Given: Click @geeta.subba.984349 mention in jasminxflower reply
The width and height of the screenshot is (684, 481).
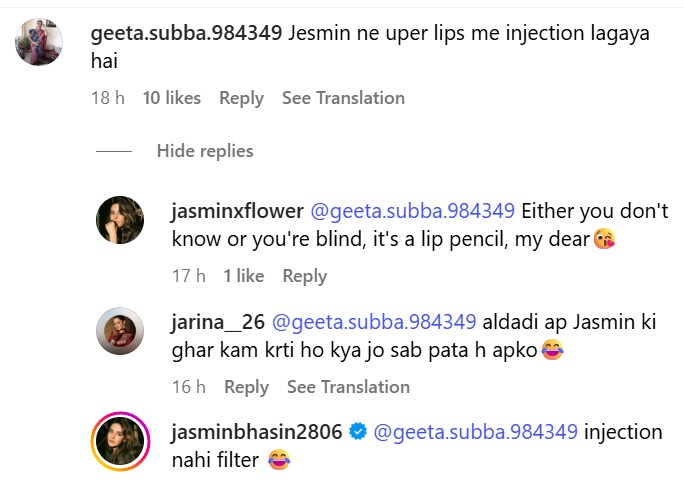Looking at the screenshot, I should pos(413,212).
